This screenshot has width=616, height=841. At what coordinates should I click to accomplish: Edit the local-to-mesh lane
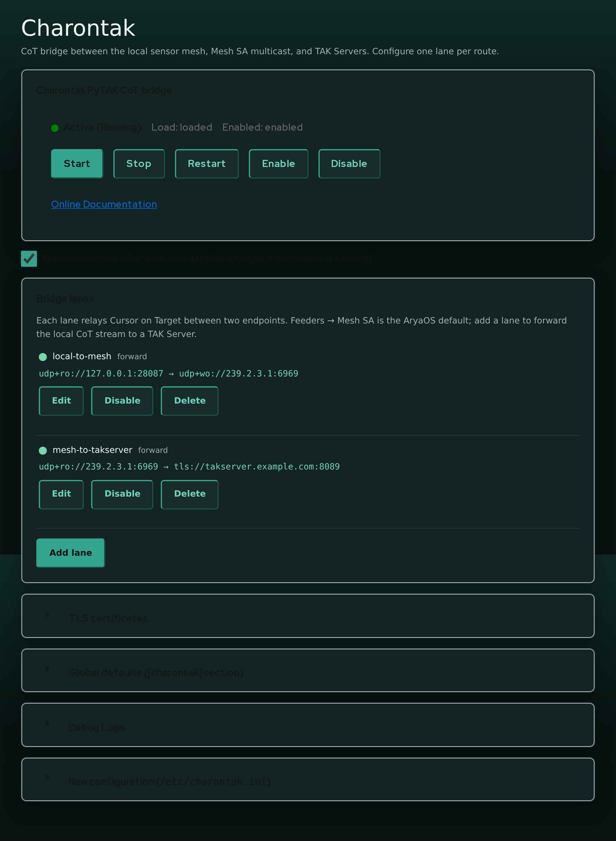click(x=61, y=400)
